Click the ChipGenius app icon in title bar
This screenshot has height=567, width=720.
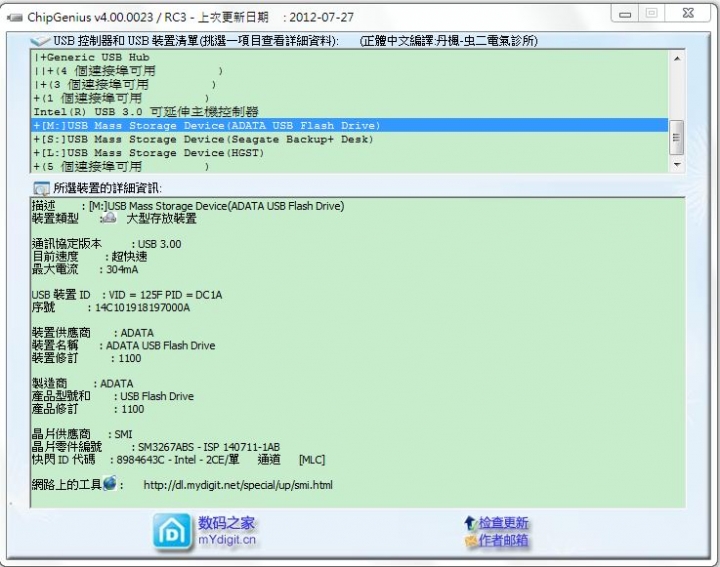point(15,17)
